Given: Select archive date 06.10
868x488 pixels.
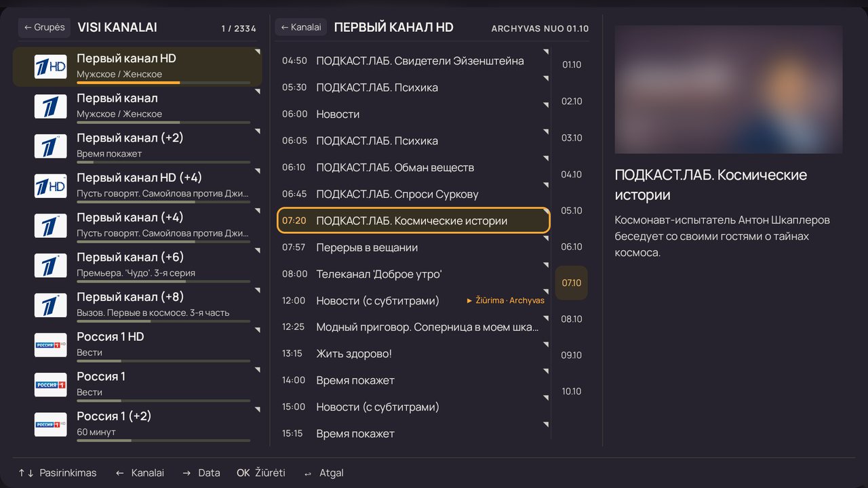Looking at the screenshot, I should tap(572, 247).
